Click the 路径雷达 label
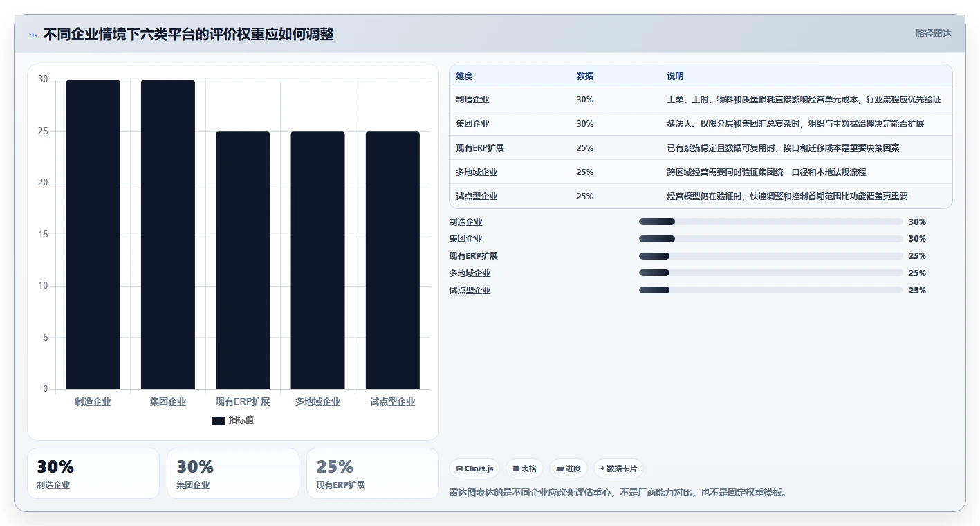 tap(934, 33)
